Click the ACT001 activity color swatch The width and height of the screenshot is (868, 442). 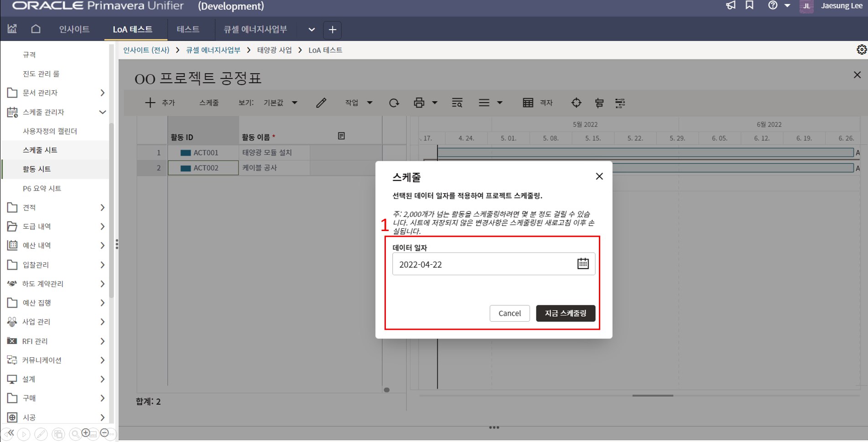pos(186,153)
